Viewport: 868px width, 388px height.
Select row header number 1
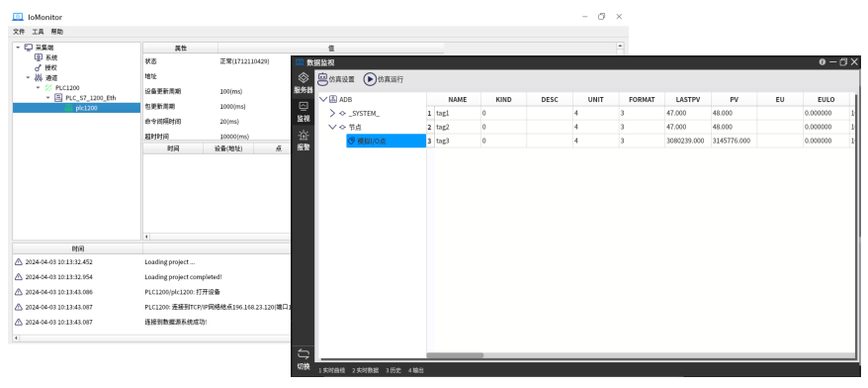point(430,113)
